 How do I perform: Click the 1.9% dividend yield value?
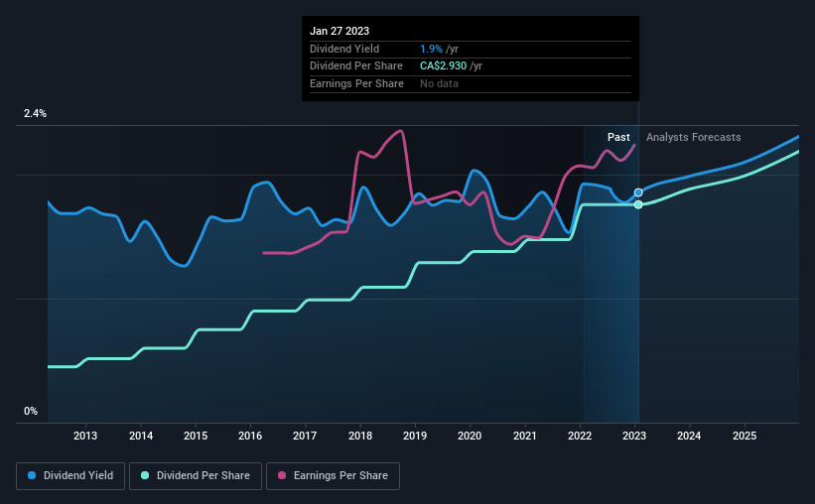pyautogui.click(x=431, y=49)
